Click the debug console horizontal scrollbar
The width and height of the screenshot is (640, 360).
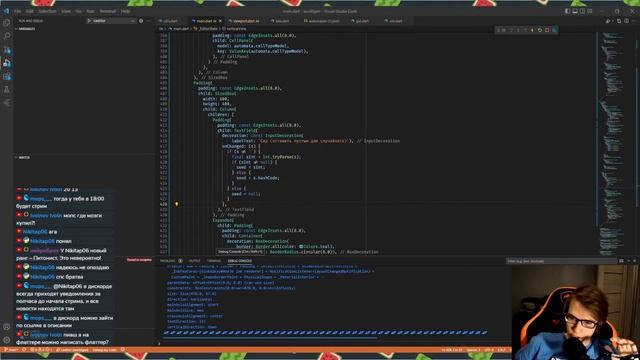269,338
